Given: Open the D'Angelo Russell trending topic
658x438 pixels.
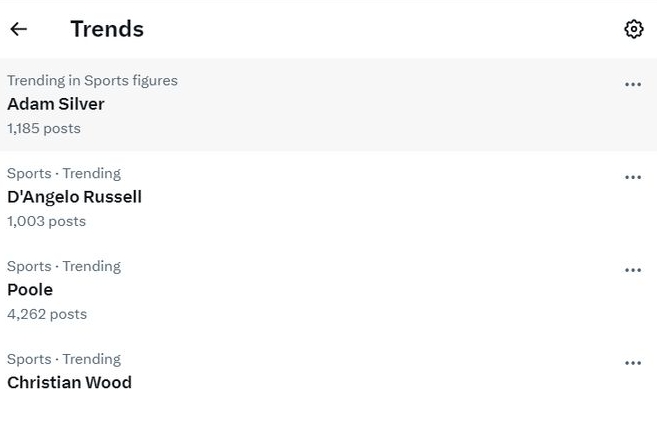Looking at the screenshot, I should [x=74, y=197].
